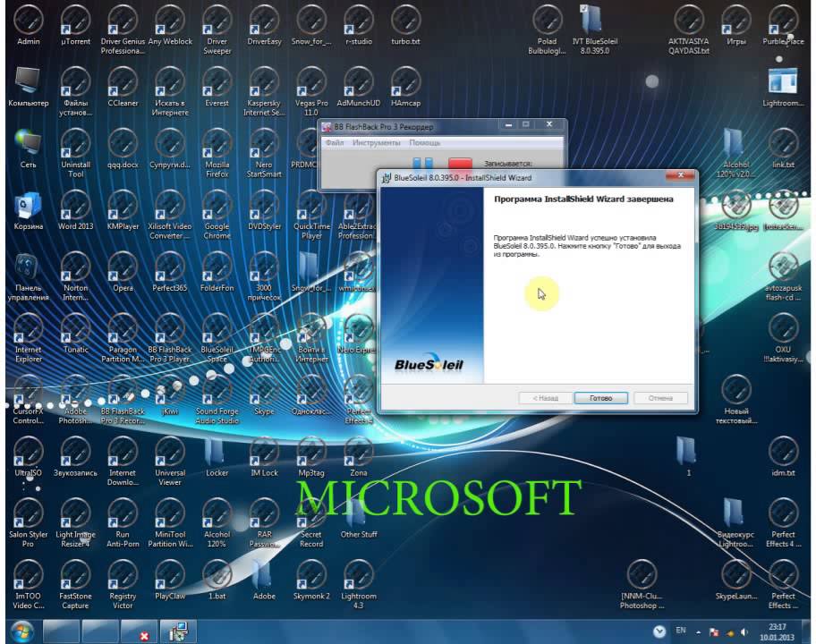Viewport: 816px width, 644px height.
Task: Select the AdMunchUD desktop icon
Action: pos(359,87)
